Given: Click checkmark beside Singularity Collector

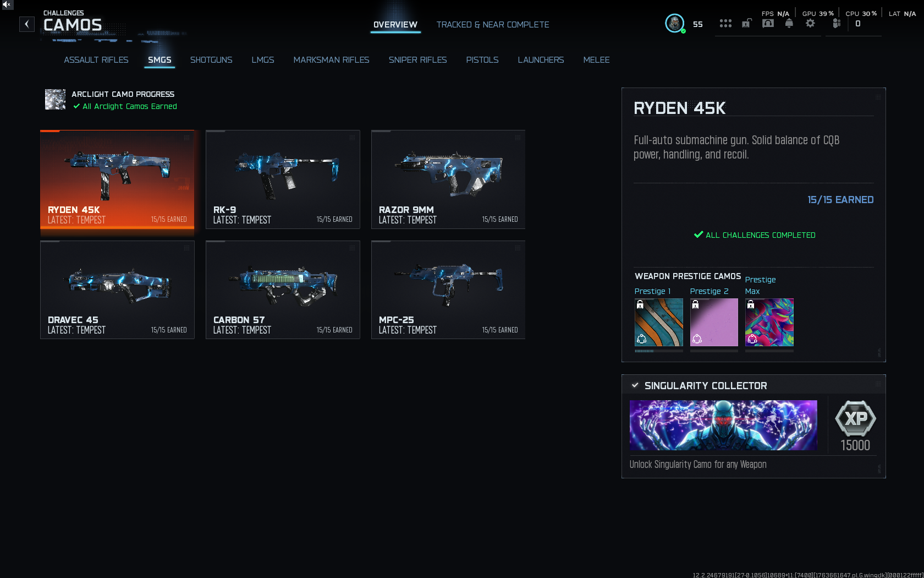Looking at the screenshot, I should 635,385.
